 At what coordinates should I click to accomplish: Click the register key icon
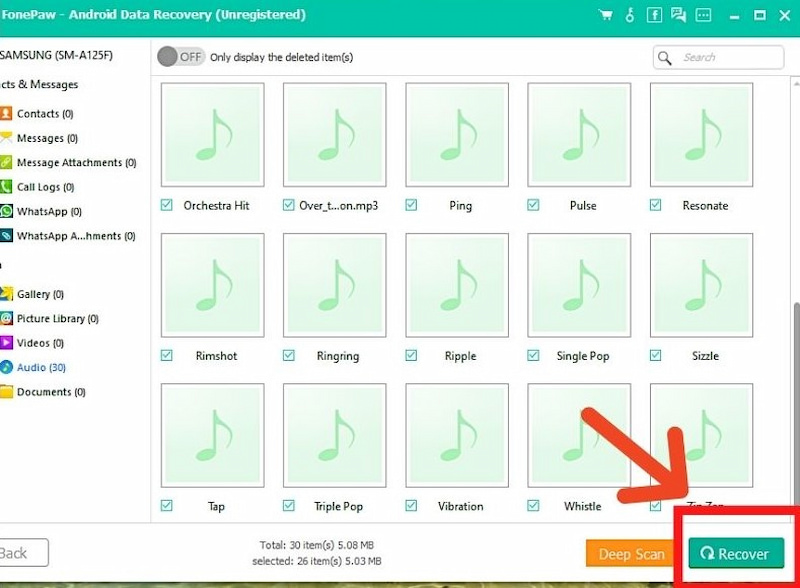tap(630, 15)
